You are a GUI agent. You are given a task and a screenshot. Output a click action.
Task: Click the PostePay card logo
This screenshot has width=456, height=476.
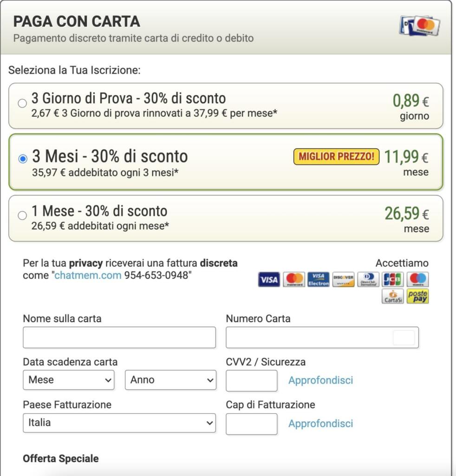click(417, 296)
